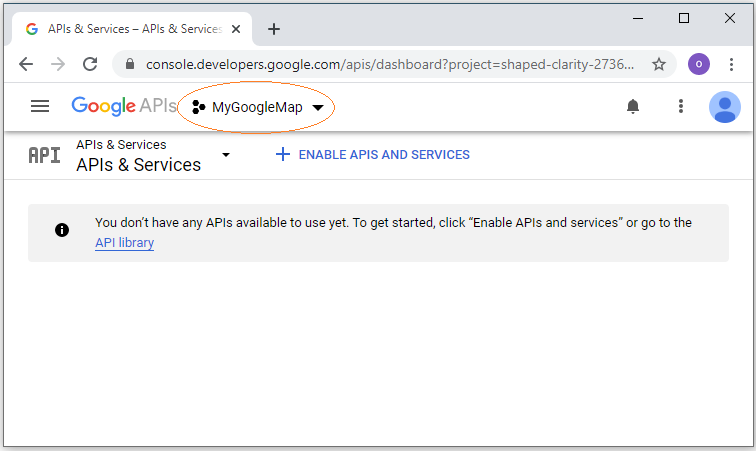
Task: Open the purple Chrome profile avatar
Action: click(699, 64)
